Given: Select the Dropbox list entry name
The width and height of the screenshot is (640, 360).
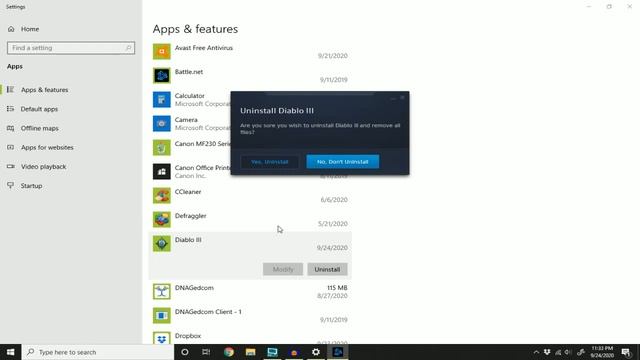Looking at the screenshot, I should (188, 336).
